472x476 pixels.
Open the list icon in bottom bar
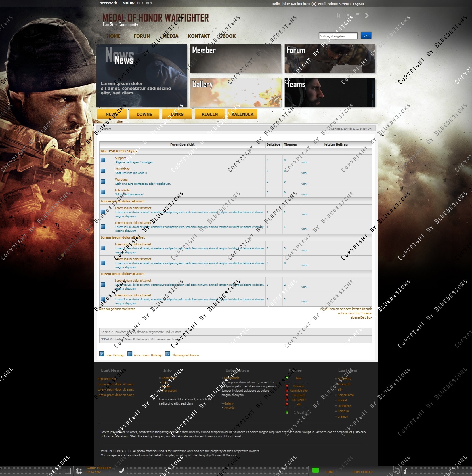(68, 471)
